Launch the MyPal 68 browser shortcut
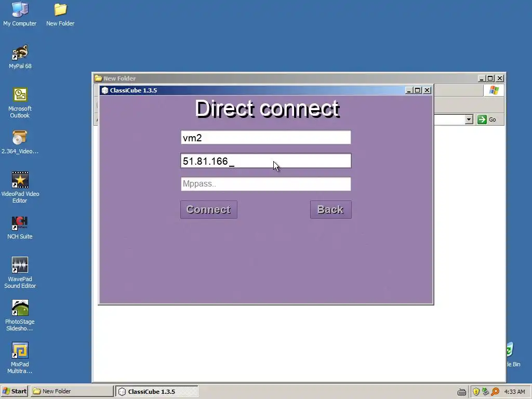 20,57
